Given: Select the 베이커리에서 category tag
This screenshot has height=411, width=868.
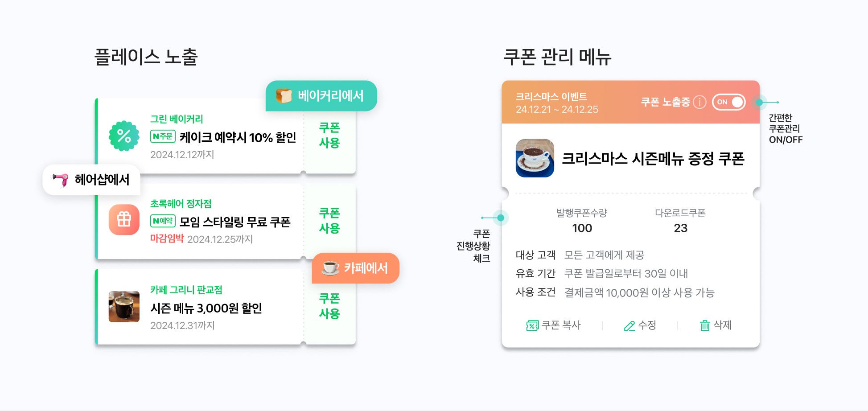Looking at the screenshot, I should tap(321, 96).
